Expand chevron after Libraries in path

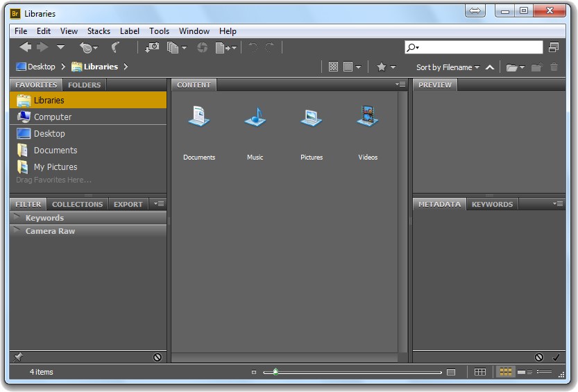pyautogui.click(x=126, y=67)
